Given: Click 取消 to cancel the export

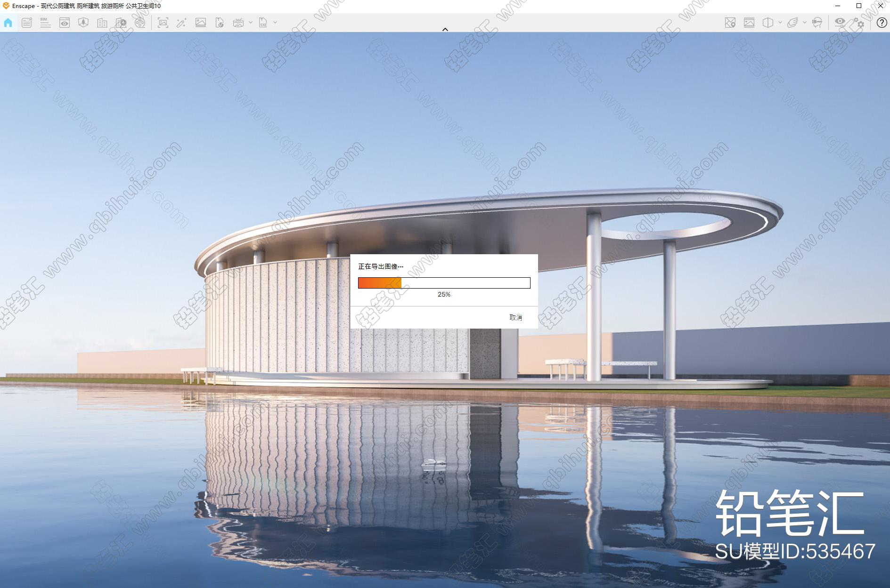Looking at the screenshot, I should click(516, 317).
